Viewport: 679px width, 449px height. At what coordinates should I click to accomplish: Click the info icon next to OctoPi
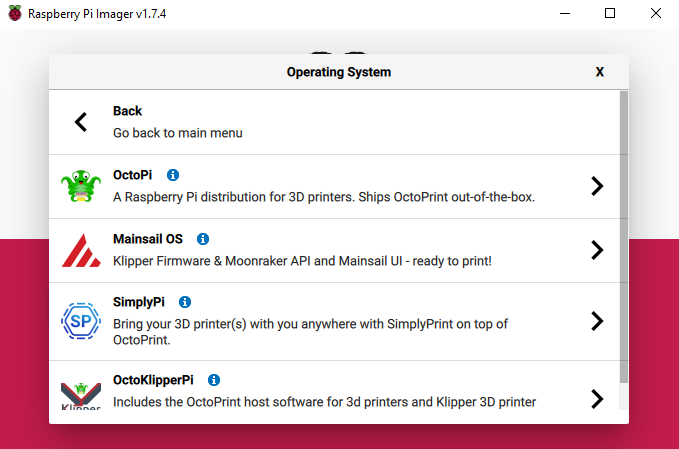[173, 175]
